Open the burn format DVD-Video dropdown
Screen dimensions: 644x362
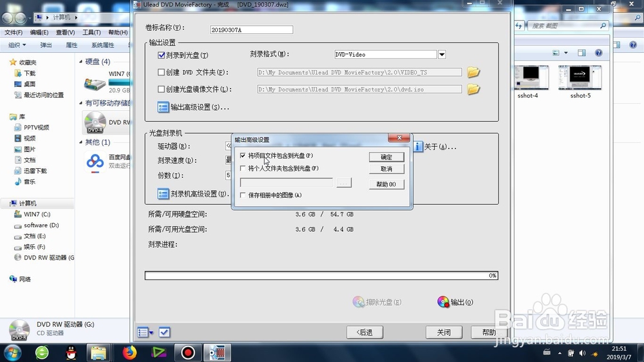[442, 54]
